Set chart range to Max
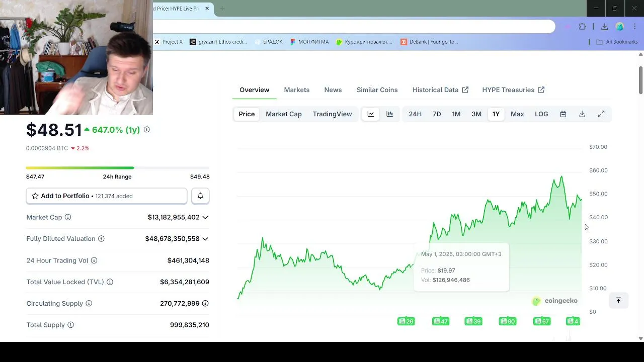 [x=517, y=114]
